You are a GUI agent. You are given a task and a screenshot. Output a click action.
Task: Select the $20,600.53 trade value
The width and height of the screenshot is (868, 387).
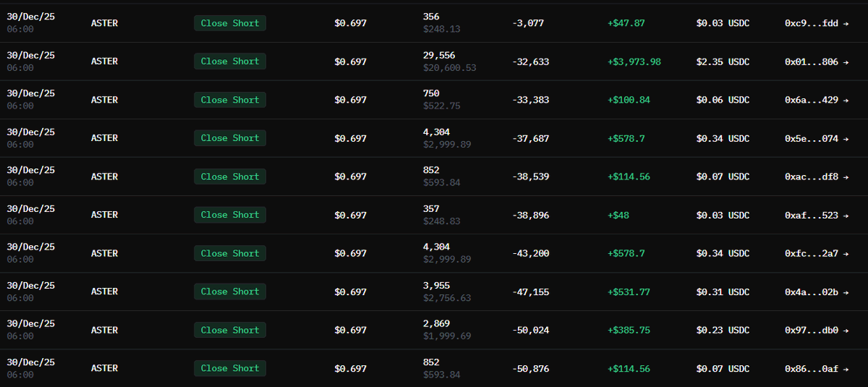449,67
